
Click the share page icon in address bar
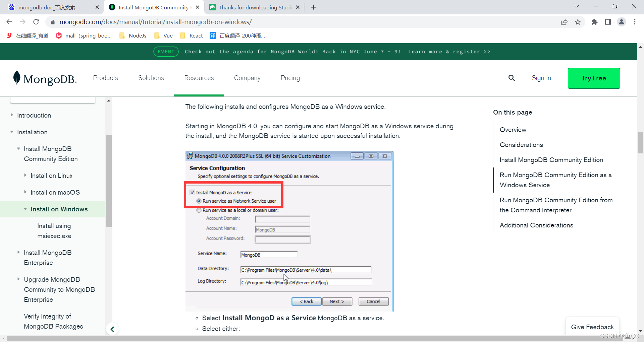564,22
